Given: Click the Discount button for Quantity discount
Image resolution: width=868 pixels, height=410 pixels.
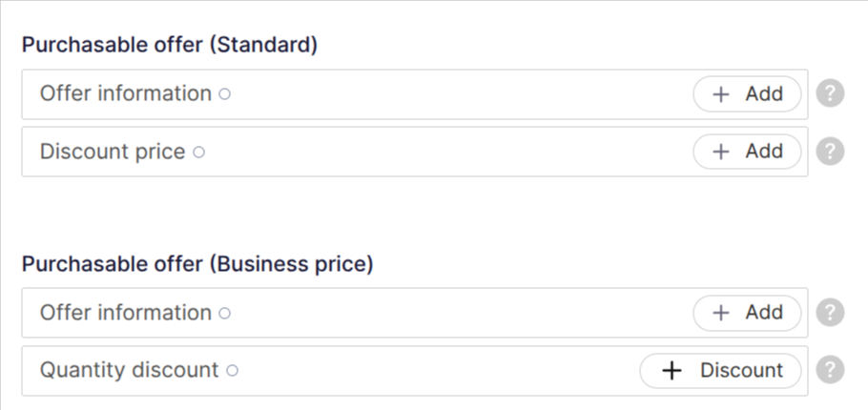Looking at the screenshot, I should pyautogui.click(x=720, y=370).
